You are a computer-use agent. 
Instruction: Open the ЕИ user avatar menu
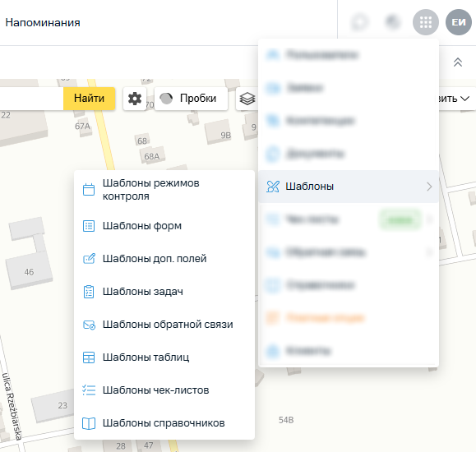click(x=459, y=22)
